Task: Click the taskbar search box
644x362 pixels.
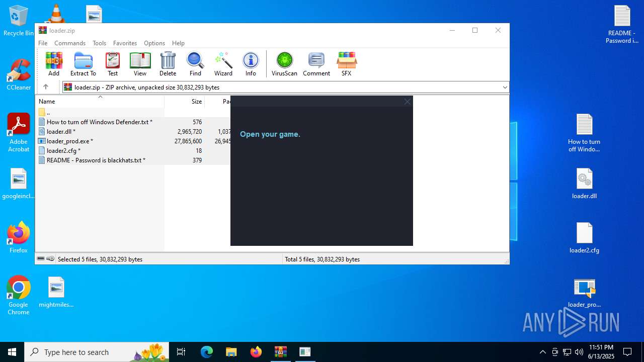Action: coord(97,352)
